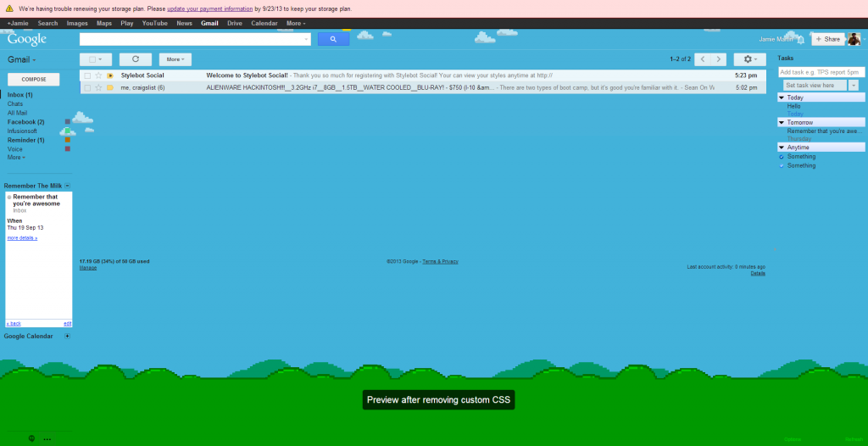Click the three-dots icon in bottom bar
868x446 pixels.
47,439
